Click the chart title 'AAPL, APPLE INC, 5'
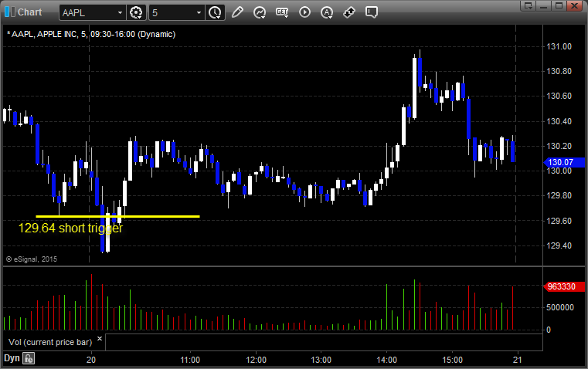 pyautogui.click(x=49, y=34)
